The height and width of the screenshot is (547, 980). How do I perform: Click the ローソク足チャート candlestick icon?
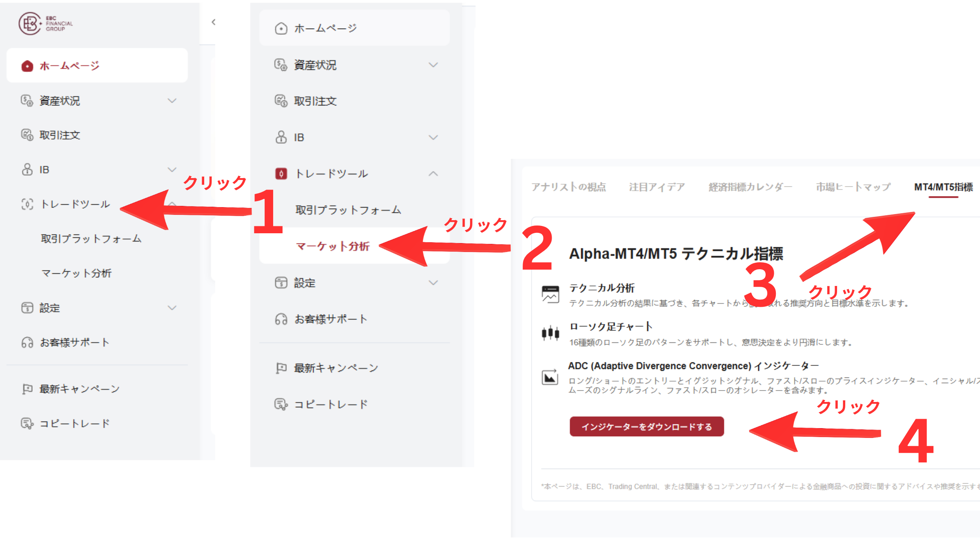(550, 333)
